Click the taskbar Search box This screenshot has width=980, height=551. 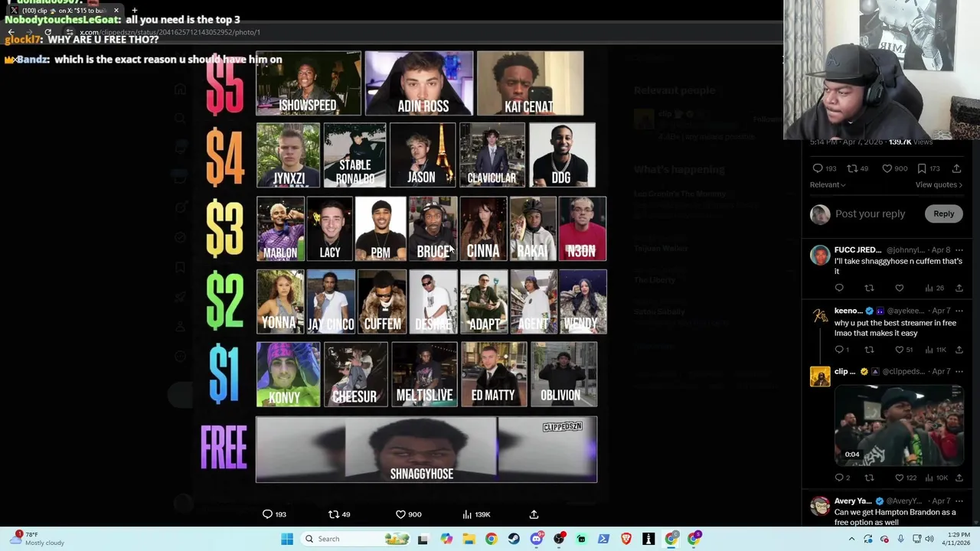click(x=354, y=539)
